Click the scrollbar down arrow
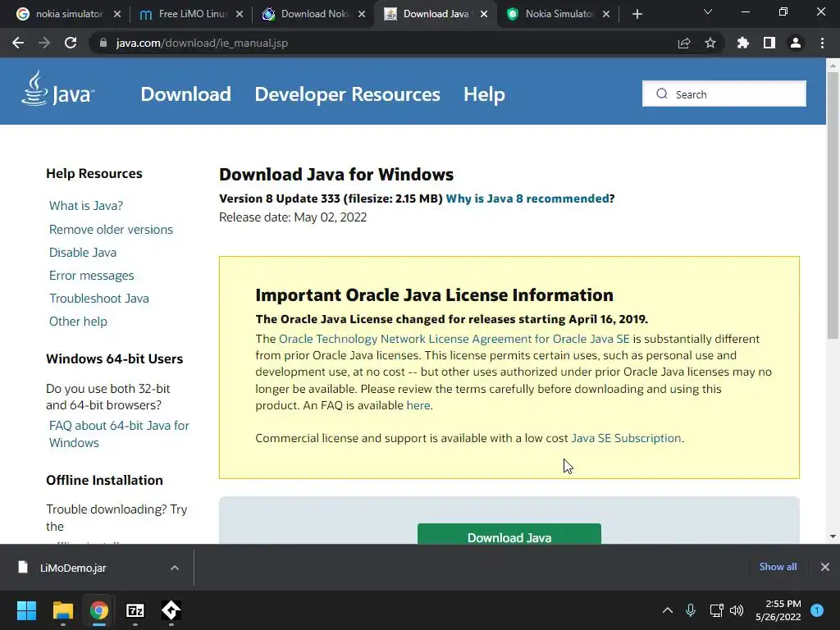The width and height of the screenshot is (840, 630). click(833, 536)
